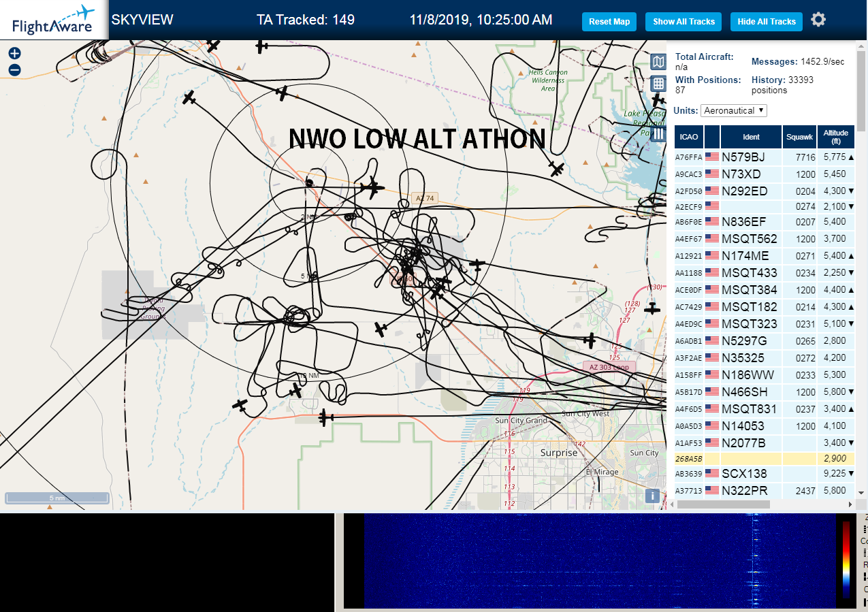Select the N579BJ aircraft row

click(x=765, y=157)
